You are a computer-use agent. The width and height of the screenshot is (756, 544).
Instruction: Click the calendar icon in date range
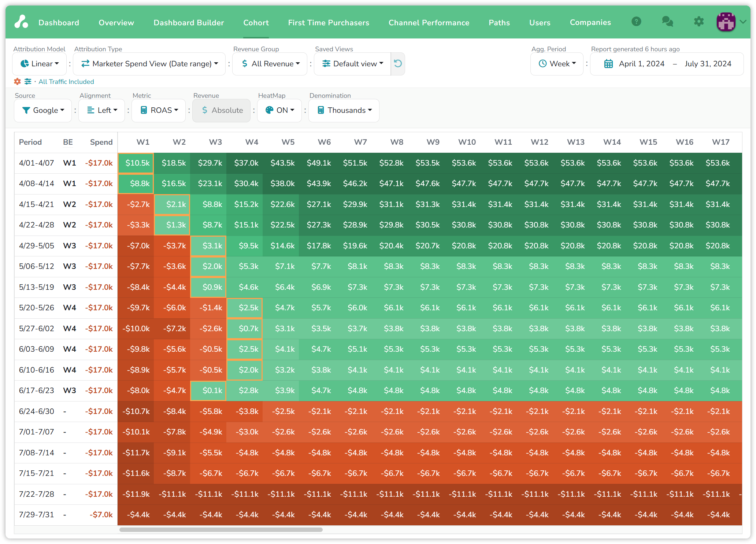coord(608,64)
